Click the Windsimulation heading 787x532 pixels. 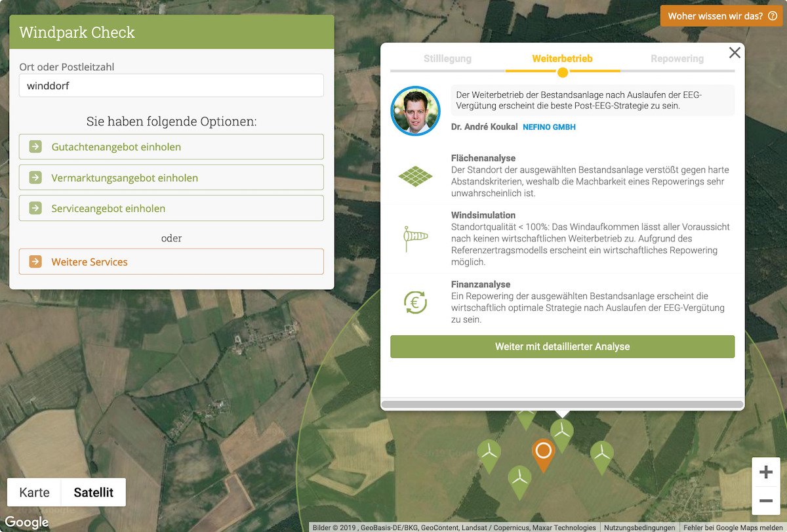483,215
